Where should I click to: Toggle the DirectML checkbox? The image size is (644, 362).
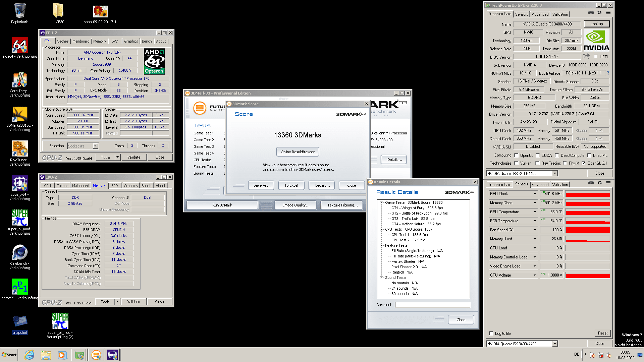tap(589, 156)
